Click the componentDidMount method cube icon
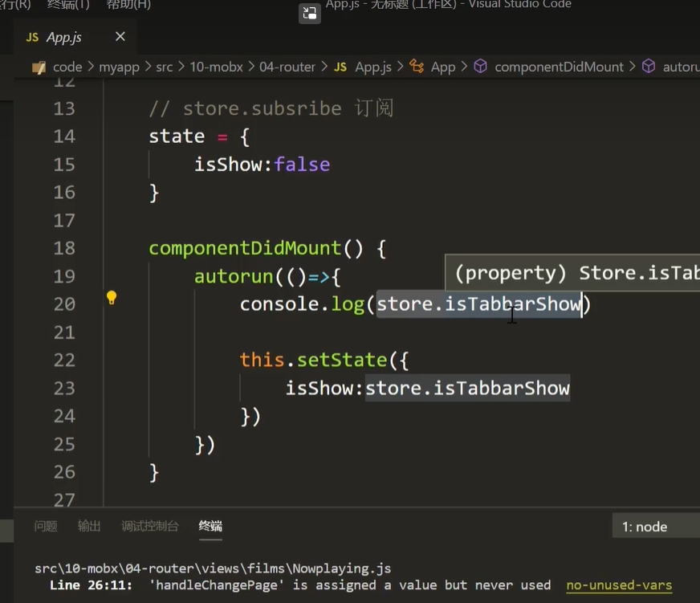The image size is (700, 603). coord(480,67)
